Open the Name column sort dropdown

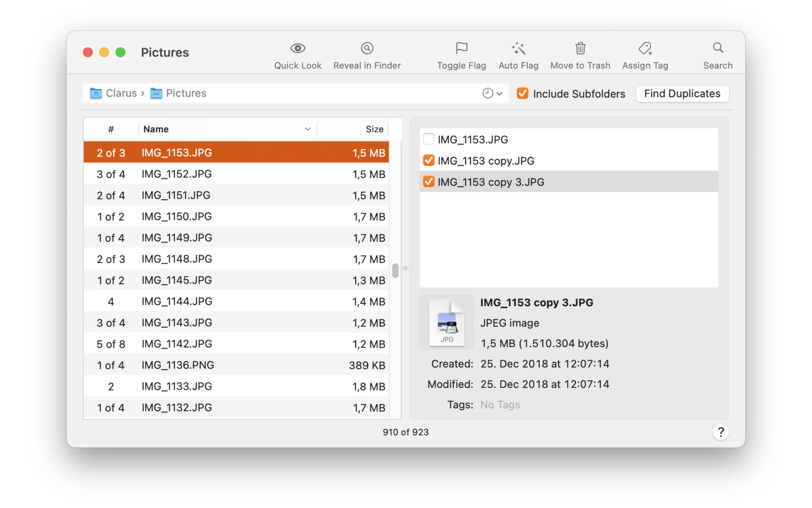307,129
